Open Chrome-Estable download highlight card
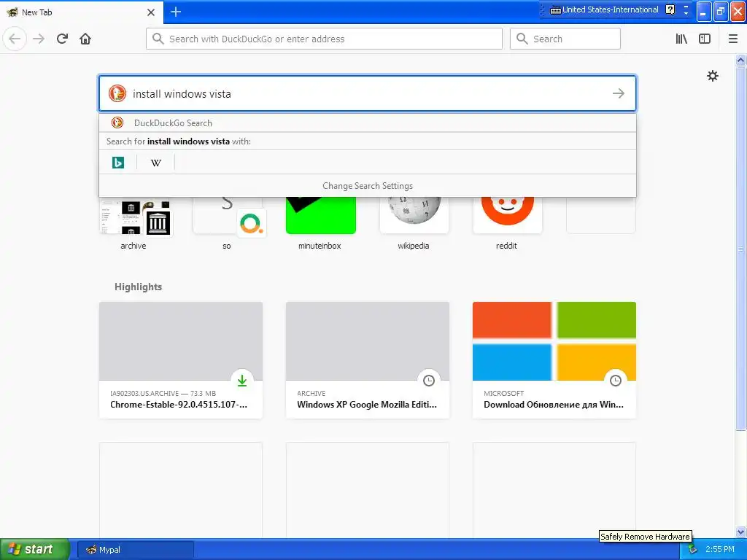 (x=181, y=360)
